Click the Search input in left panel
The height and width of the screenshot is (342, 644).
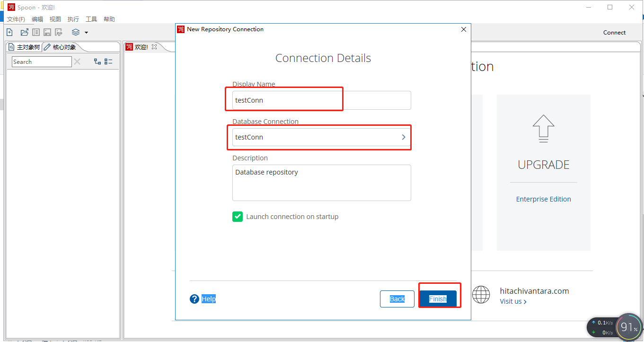(x=42, y=61)
